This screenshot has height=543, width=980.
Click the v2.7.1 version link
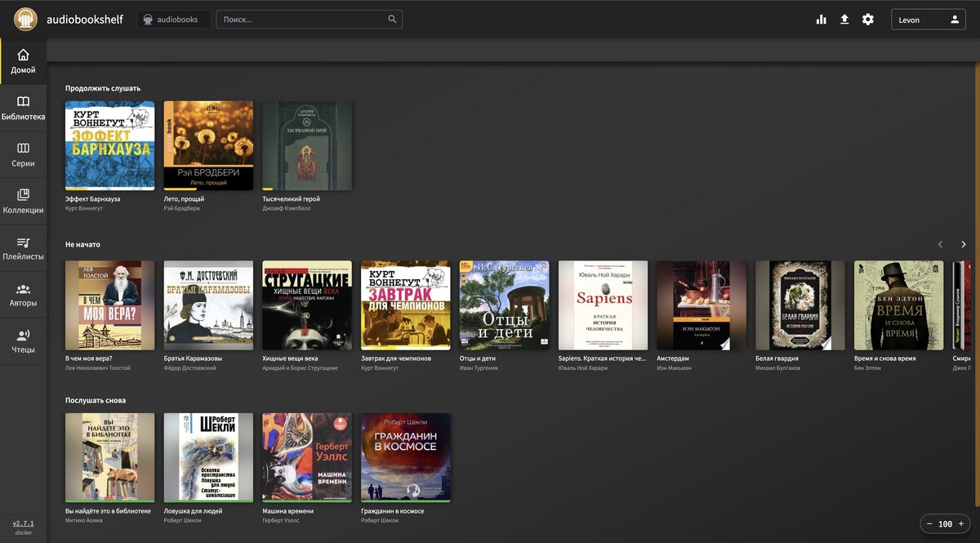[x=23, y=523]
